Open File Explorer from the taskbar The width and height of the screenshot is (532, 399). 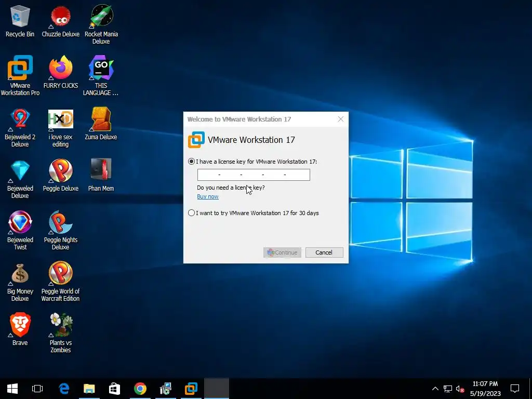click(89, 389)
